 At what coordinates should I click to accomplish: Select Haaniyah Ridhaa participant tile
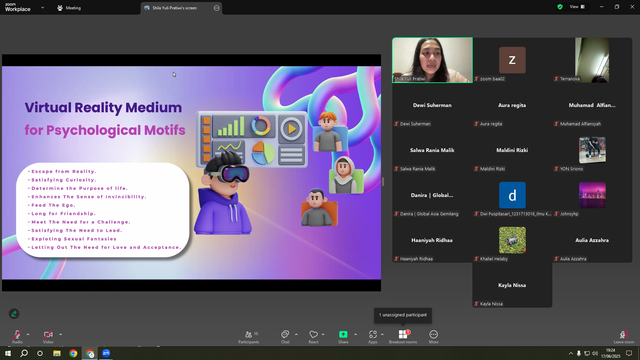pos(432,240)
